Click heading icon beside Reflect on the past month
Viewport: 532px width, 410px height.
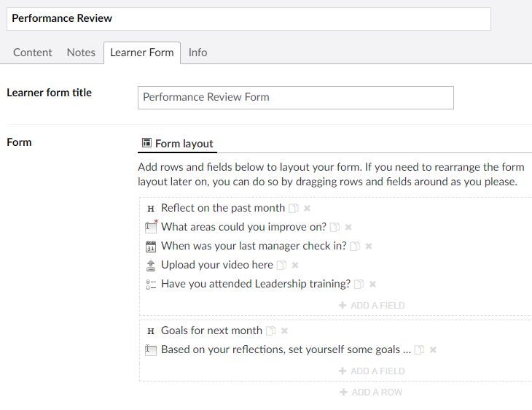[x=151, y=209]
